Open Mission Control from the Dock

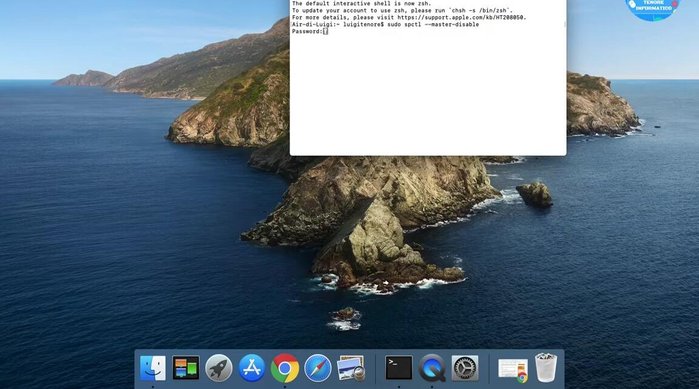click(186, 368)
